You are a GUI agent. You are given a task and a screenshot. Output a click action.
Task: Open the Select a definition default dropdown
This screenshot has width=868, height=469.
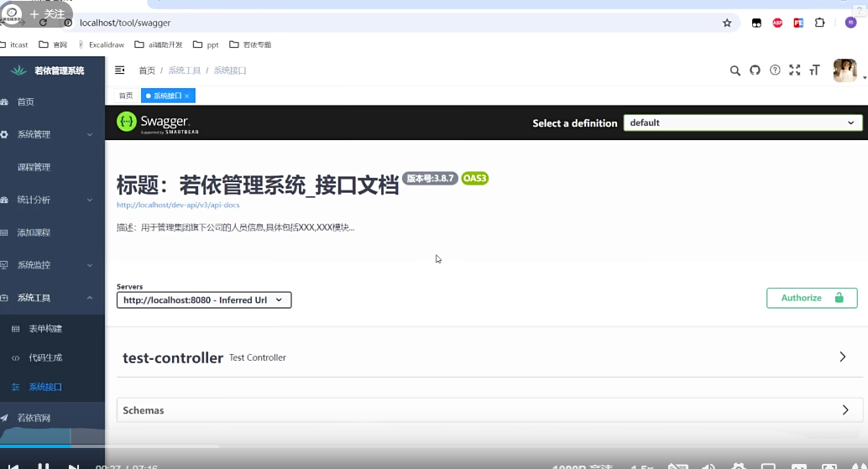click(742, 122)
